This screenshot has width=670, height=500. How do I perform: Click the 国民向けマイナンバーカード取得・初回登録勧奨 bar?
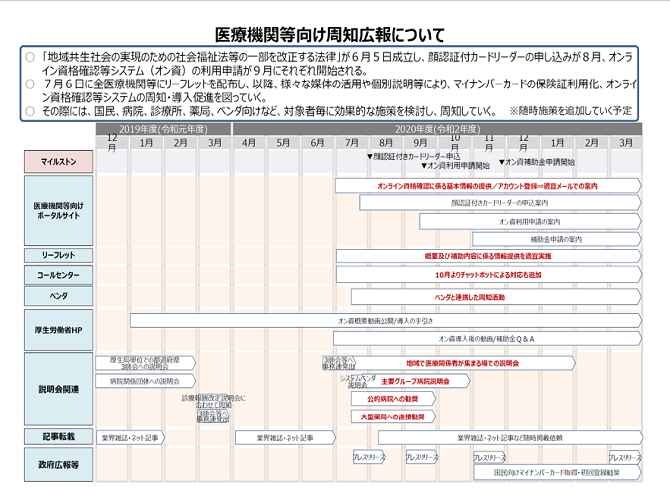coord(557,472)
